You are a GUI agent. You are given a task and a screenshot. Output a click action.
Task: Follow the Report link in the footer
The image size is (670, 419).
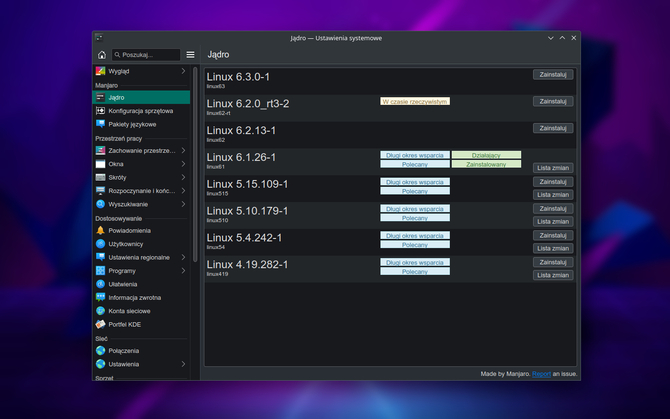click(541, 374)
